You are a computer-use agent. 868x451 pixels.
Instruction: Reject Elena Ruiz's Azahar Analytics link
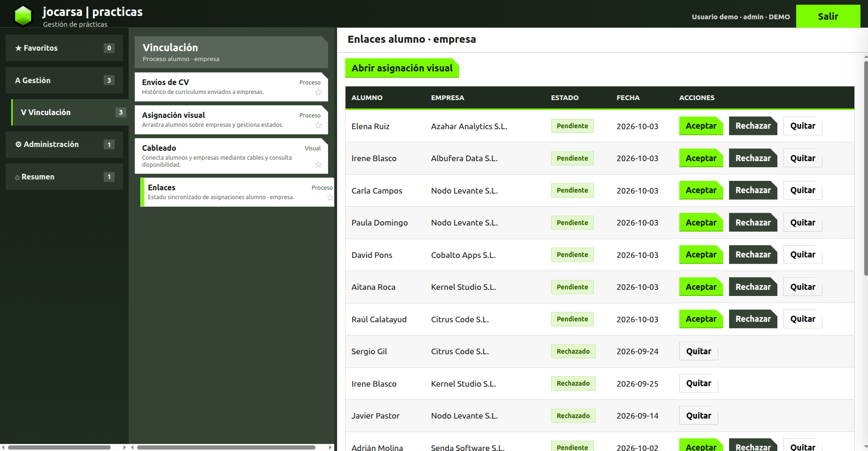tap(753, 126)
